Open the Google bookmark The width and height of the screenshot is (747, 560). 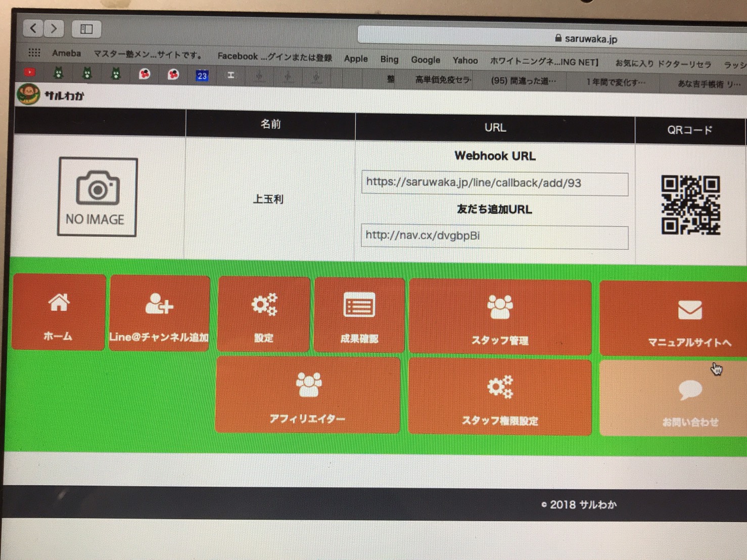tap(425, 60)
